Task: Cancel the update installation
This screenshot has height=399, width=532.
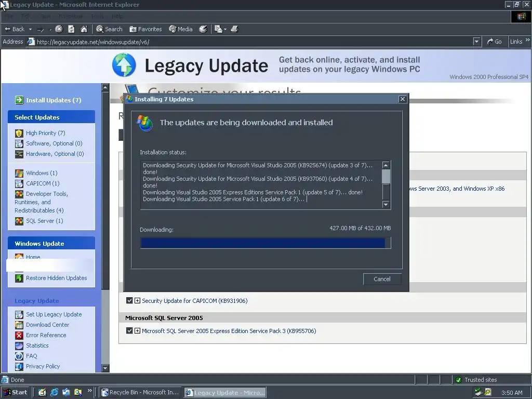Action: tap(382, 279)
